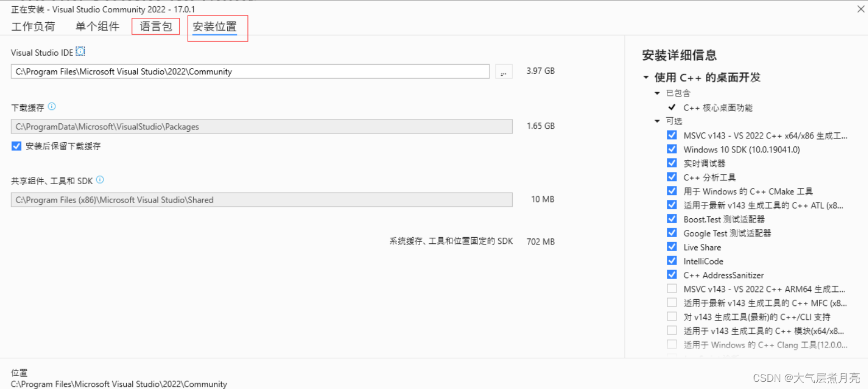This screenshot has width=868, height=389.
Task: Browse for Visual Studio IDE install folder
Action: 504,71
